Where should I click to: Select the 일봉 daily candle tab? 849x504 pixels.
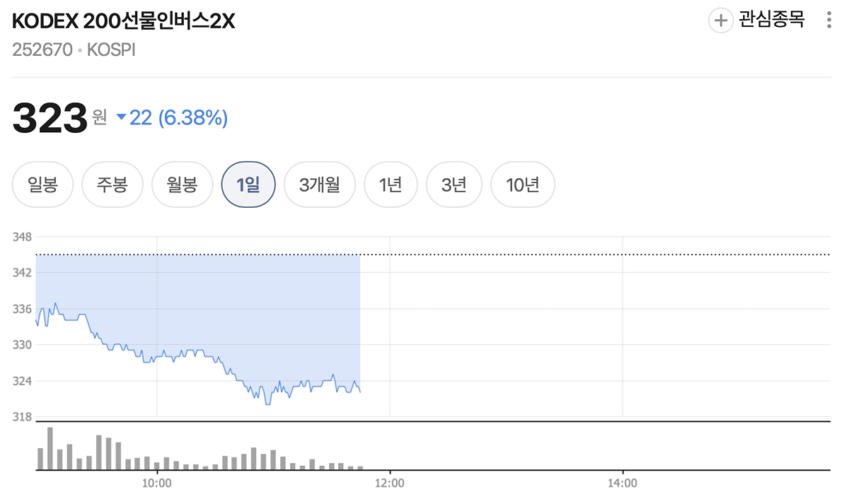pos(42,185)
